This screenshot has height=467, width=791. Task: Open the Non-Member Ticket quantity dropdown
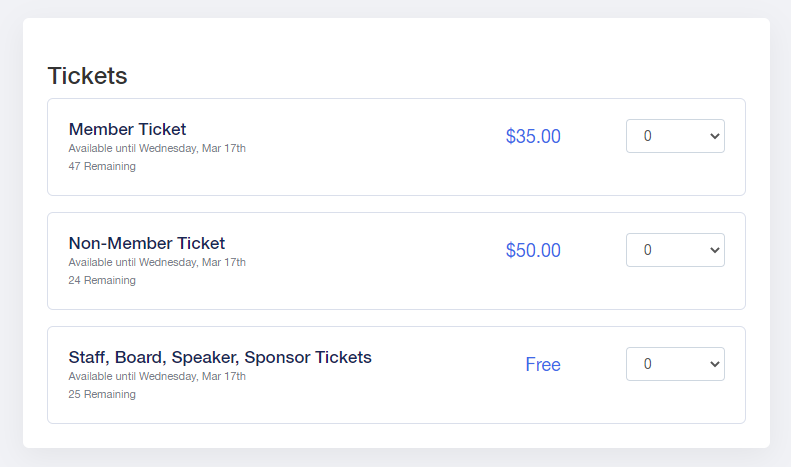click(675, 250)
